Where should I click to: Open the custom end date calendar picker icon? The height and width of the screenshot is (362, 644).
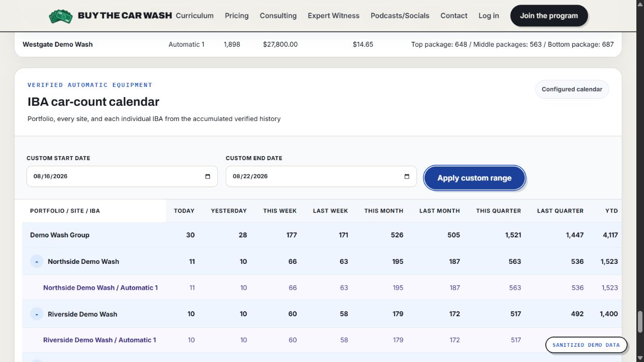pos(407,176)
